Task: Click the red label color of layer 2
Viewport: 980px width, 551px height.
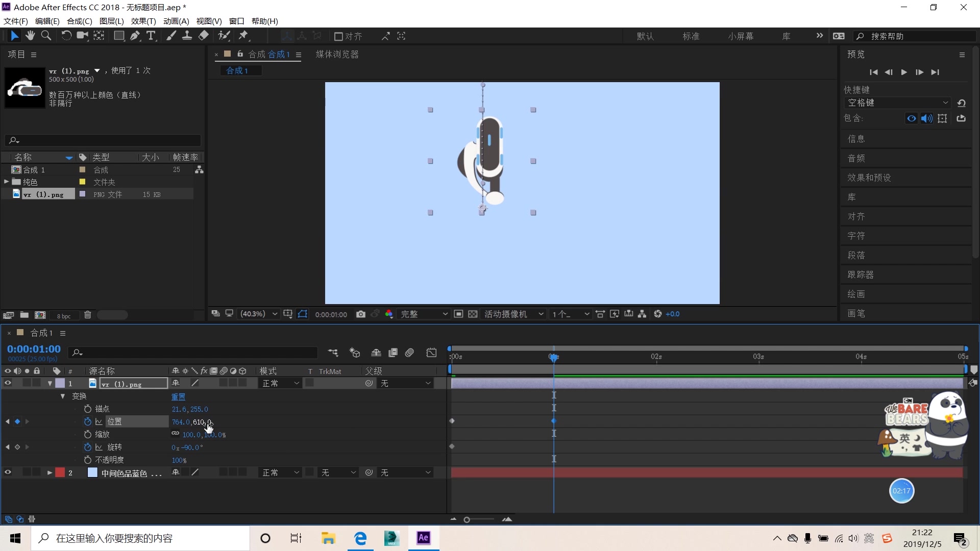Action: (x=60, y=472)
